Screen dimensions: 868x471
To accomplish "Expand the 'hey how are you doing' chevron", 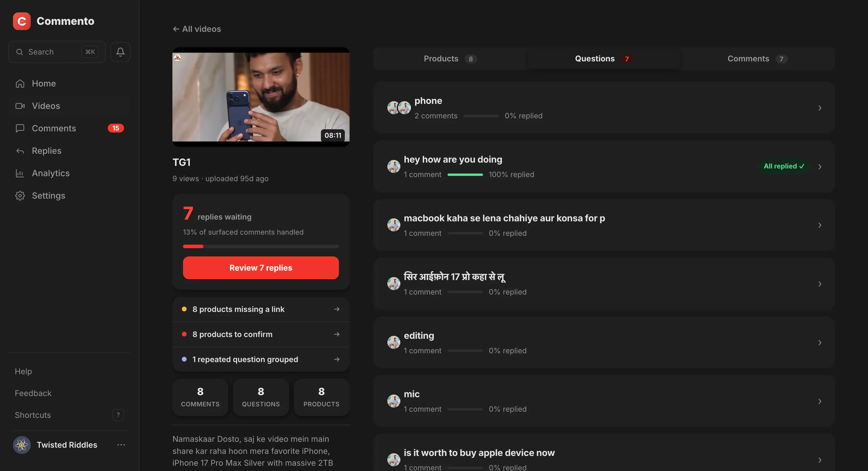I will click(x=820, y=167).
